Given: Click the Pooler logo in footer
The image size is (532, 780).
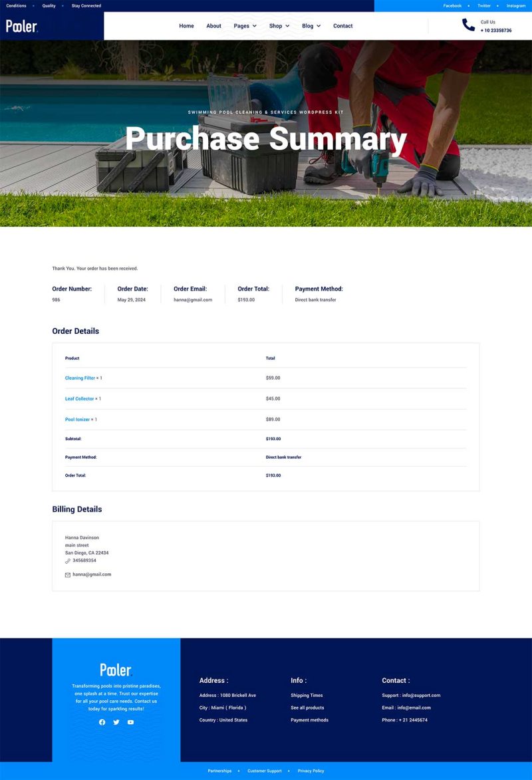Looking at the screenshot, I should coord(116,670).
